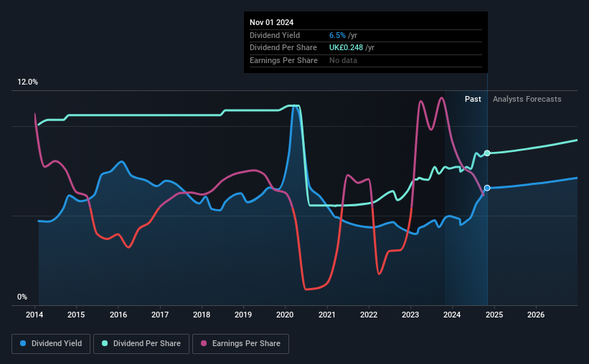
Task: Click the 'Dividend Yield' tooltip row label
Action: 275,35
